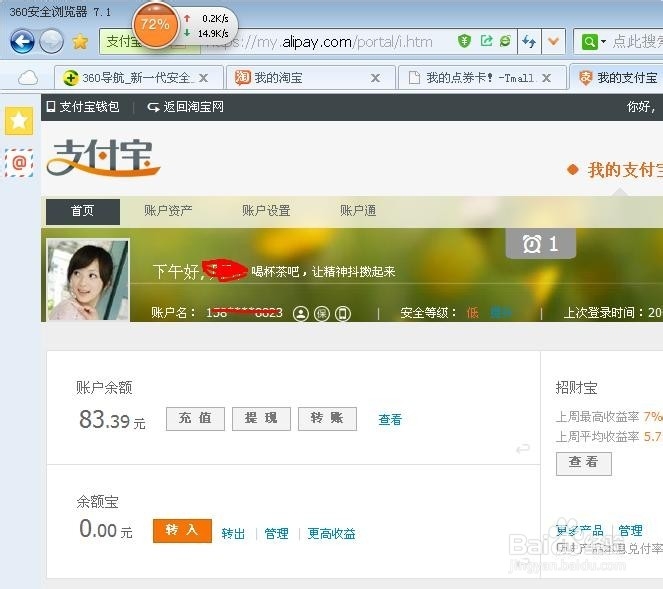Click the 招财宝 section heading
This screenshot has width=663, height=589.
tap(576, 388)
